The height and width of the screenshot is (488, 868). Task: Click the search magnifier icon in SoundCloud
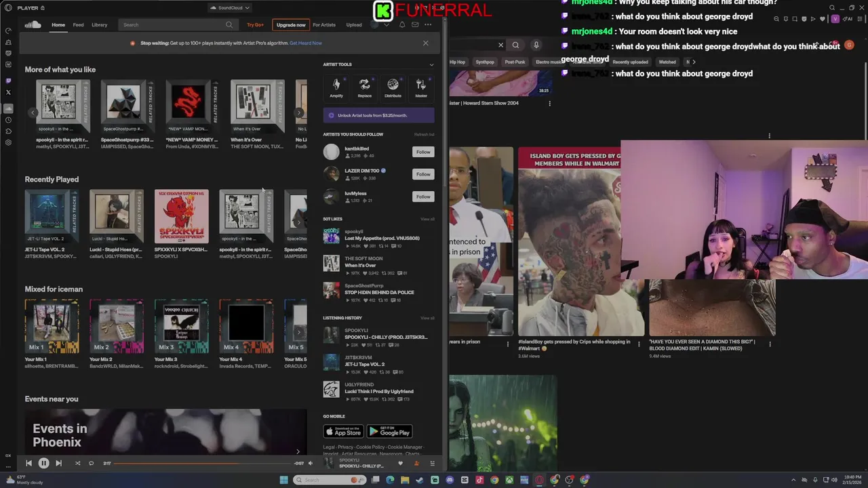(x=229, y=25)
